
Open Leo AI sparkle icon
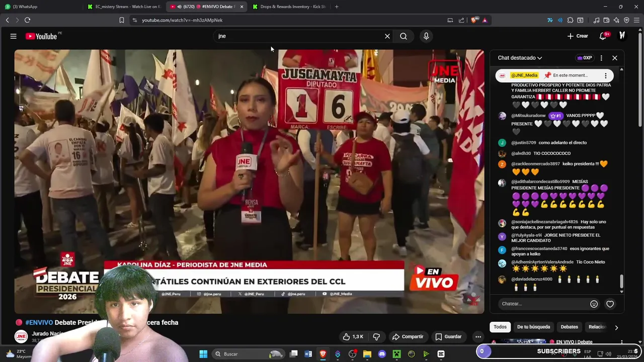pos(616,20)
